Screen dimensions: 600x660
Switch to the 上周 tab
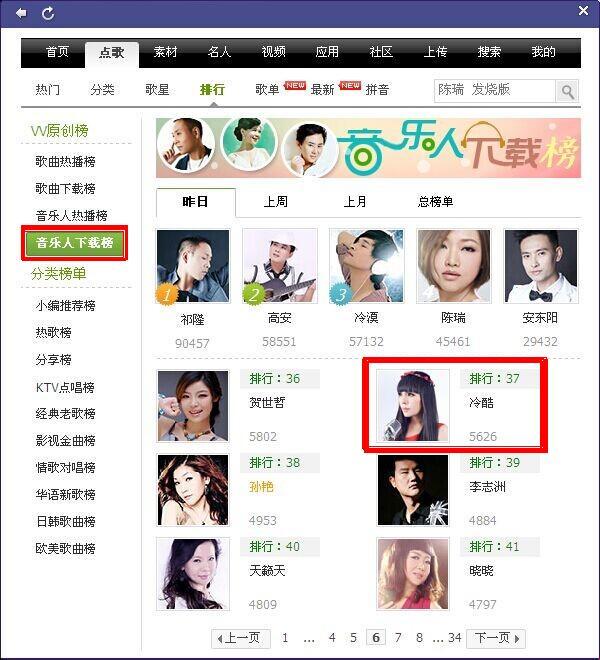click(275, 202)
